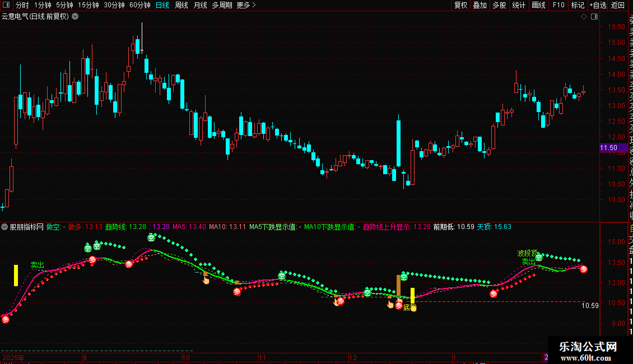Open the 多周期 multi-period view
The height and width of the screenshot is (364, 633).
click(x=222, y=5)
